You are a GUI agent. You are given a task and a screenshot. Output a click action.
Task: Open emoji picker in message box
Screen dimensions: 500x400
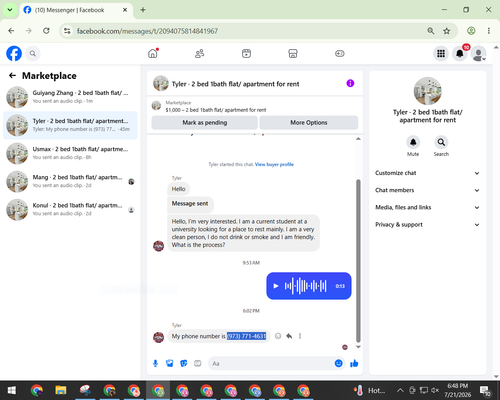click(338, 363)
